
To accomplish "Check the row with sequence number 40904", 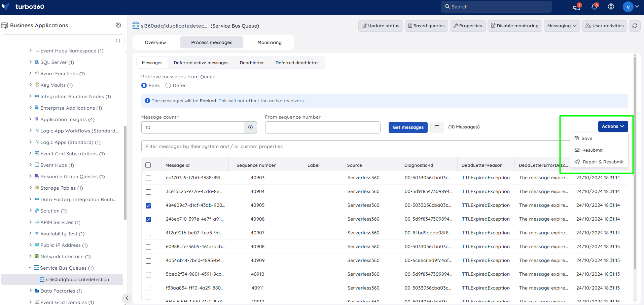I will [148, 192].
